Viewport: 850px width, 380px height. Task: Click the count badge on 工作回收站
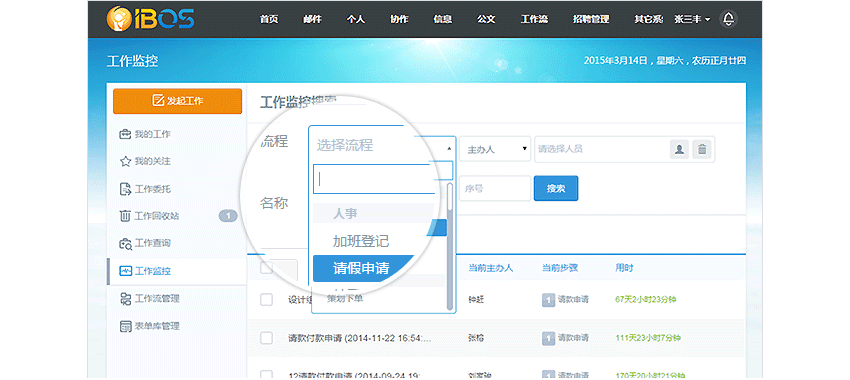(228, 216)
